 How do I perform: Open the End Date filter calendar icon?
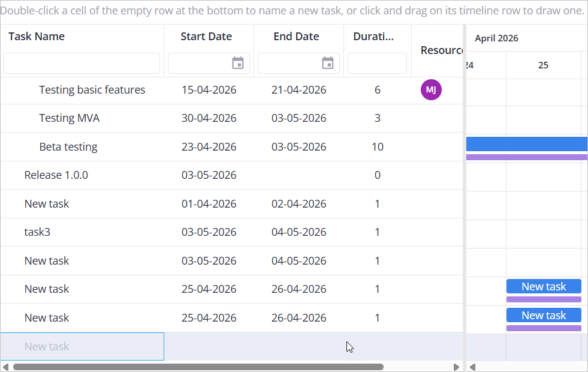(328, 63)
